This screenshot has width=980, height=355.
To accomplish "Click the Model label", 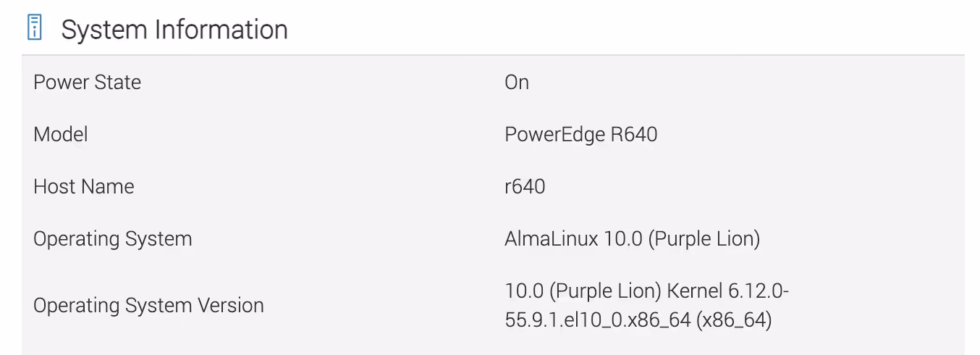I will [x=61, y=134].
